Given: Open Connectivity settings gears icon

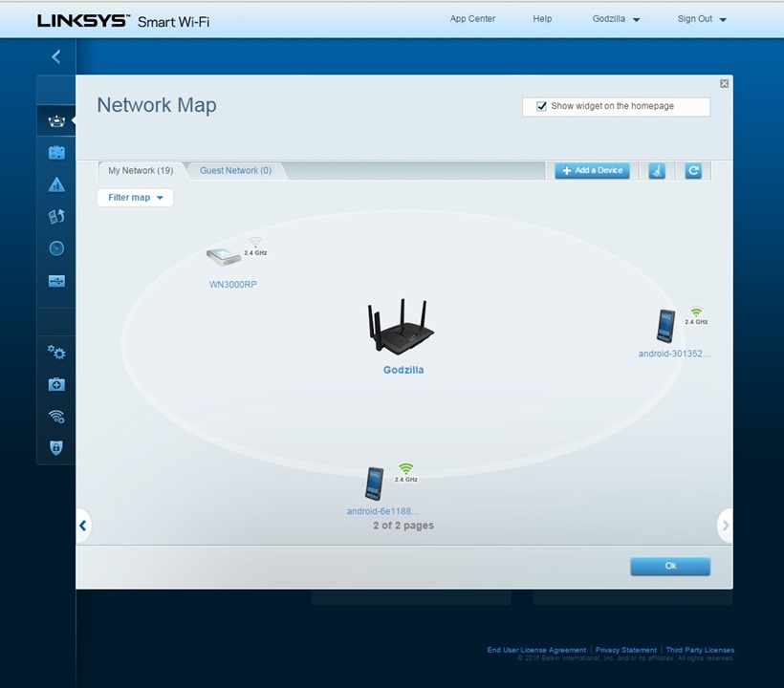Looking at the screenshot, I should click(56, 353).
